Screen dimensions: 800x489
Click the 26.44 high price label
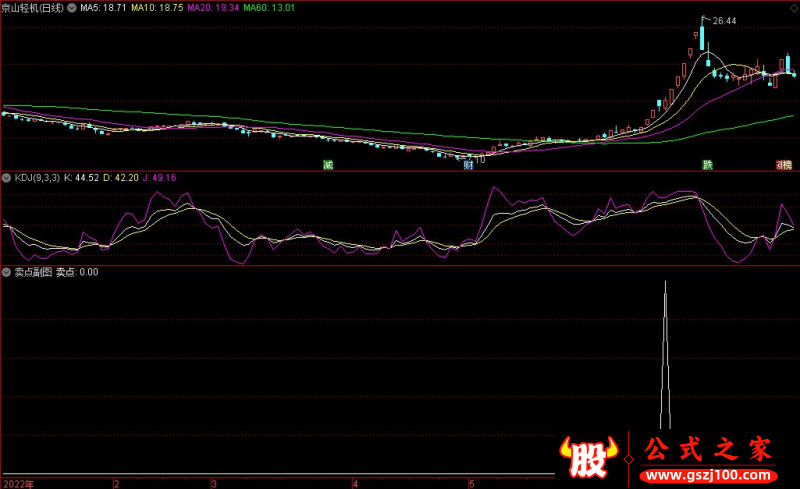(x=724, y=21)
